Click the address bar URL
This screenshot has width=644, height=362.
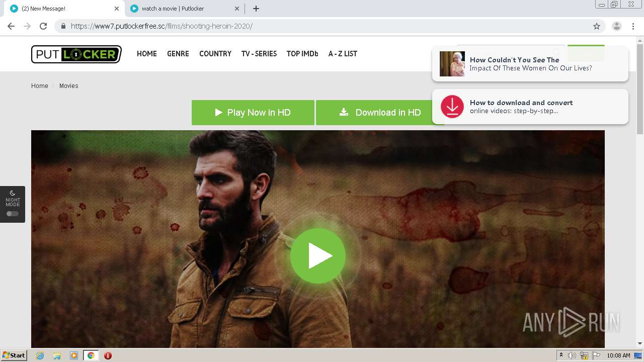pos(162,26)
